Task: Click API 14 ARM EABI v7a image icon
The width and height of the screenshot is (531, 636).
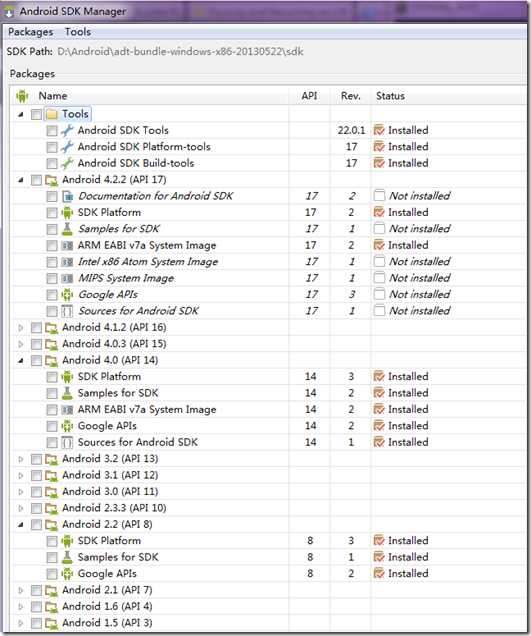Action: (67, 410)
